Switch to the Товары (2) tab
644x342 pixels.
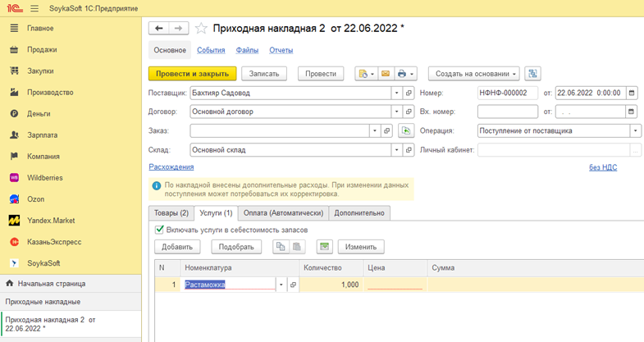tap(172, 213)
